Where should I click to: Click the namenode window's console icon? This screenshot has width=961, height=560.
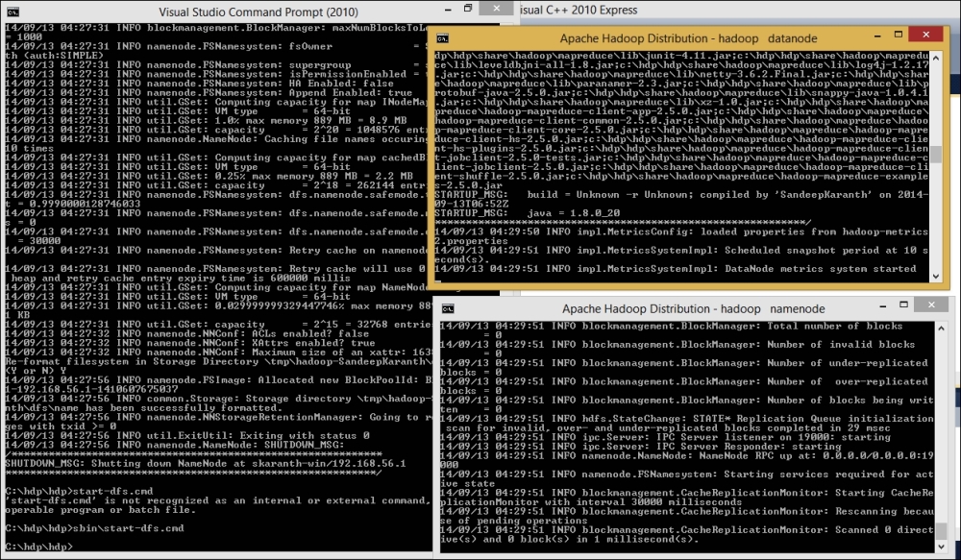448,308
